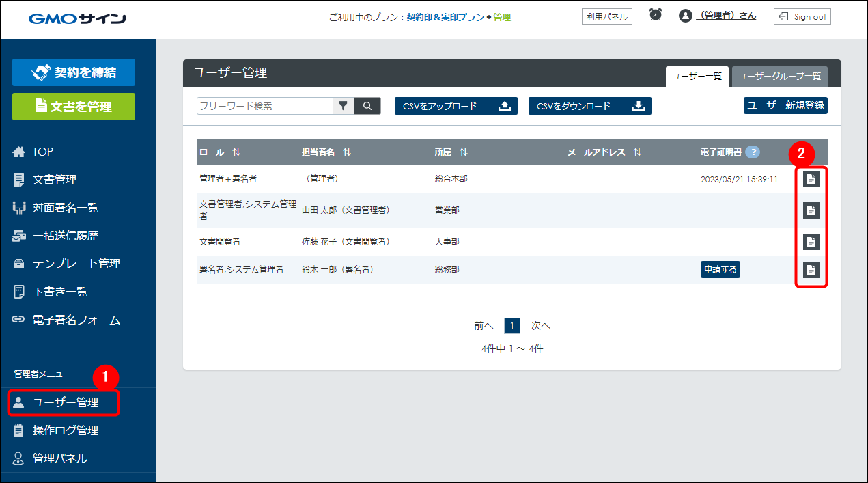Viewport: 868px width, 483px height.
Task: Sort the table by ロール column
Action: [236, 152]
